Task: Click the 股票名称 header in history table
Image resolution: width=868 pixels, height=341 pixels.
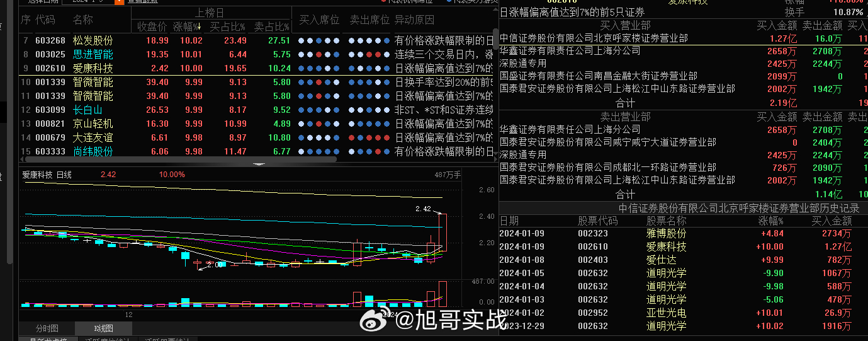Action: tap(667, 221)
